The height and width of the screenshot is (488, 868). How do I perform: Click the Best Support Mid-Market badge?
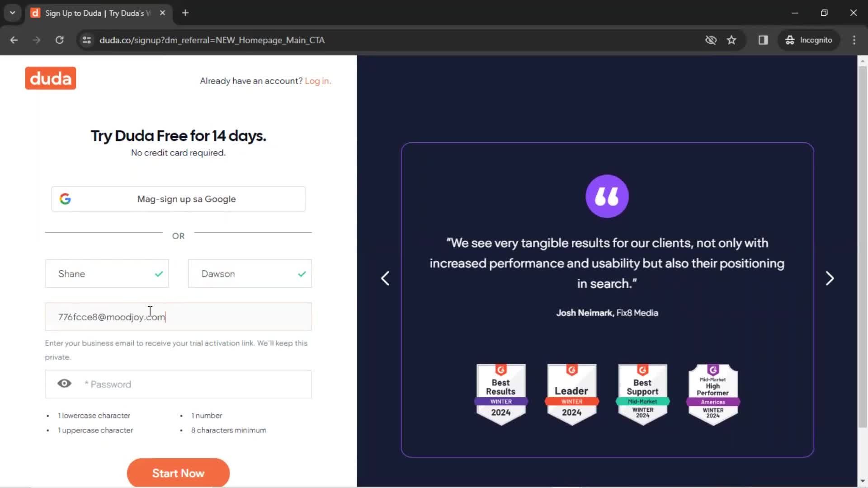point(642,394)
